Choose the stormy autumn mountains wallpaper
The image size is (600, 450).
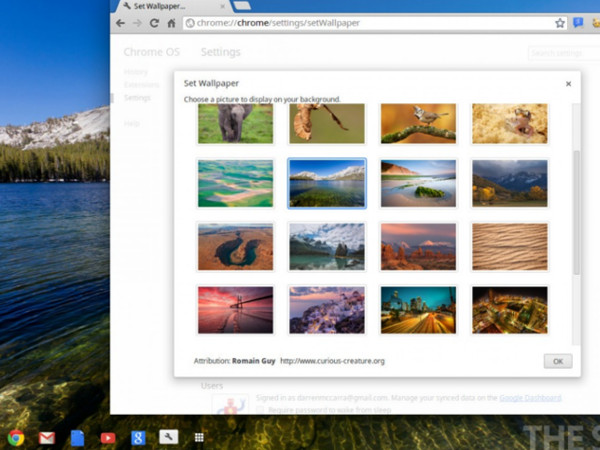(510, 183)
